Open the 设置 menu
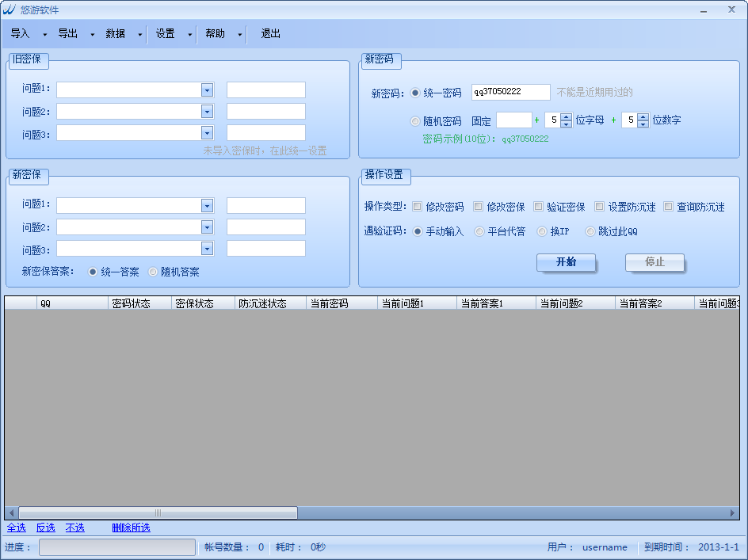Viewport: 748px width, 560px height. coord(166,34)
